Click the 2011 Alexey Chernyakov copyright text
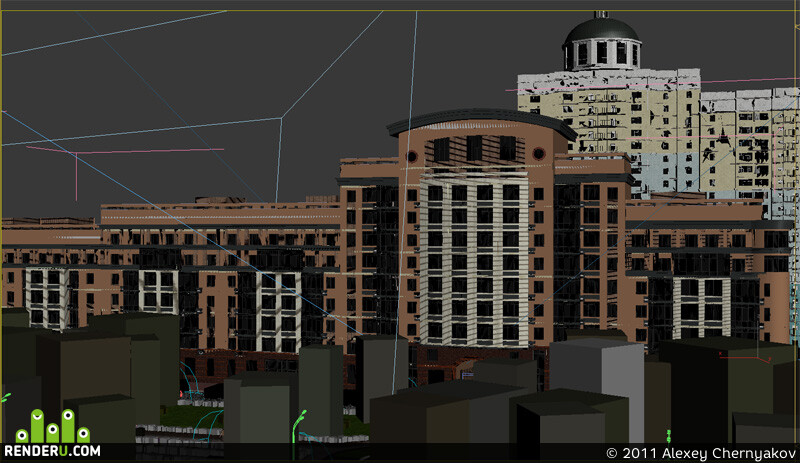The image size is (800, 463). pos(701,453)
